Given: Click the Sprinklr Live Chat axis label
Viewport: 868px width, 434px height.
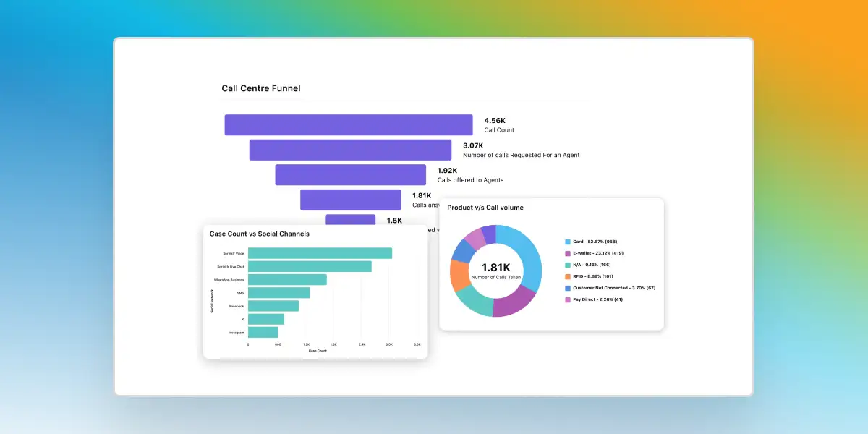Looking at the screenshot, I should pos(231,267).
